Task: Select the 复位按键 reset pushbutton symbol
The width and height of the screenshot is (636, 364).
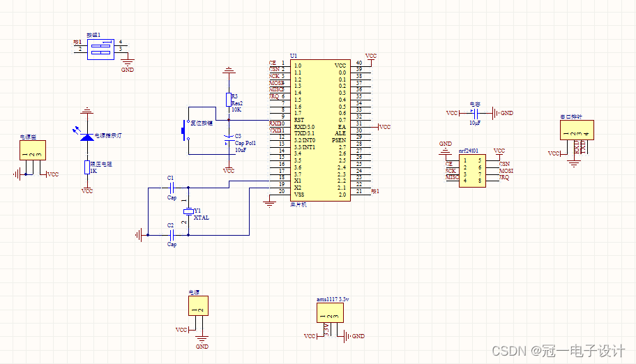Action: pos(185,130)
